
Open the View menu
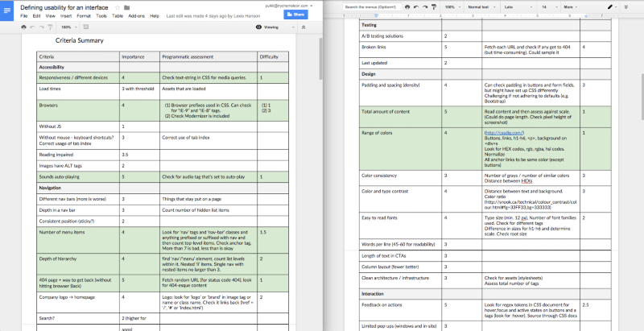pyautogui.click(x=50, y=15)
